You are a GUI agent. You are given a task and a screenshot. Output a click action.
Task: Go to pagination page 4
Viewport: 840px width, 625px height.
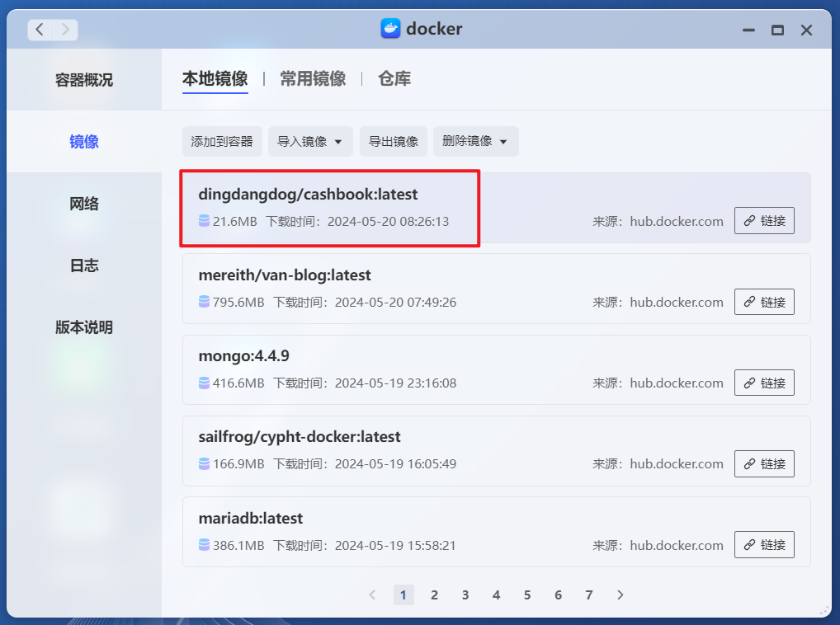click(x=497, y=595)
